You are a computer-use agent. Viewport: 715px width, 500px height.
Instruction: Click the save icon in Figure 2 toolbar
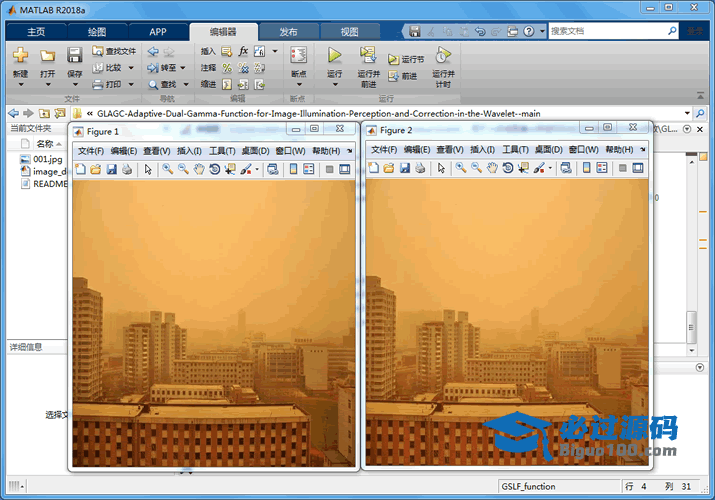[x=404, y=168]
